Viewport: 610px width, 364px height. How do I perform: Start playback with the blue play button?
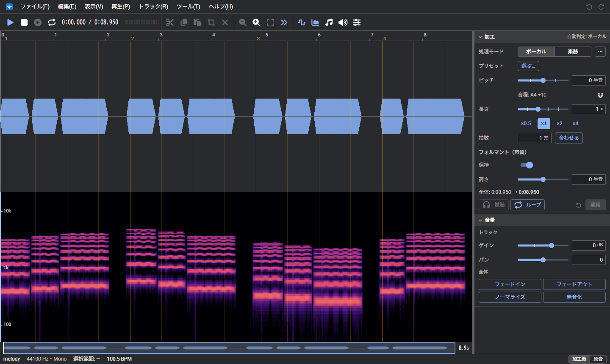click(11, 22)
